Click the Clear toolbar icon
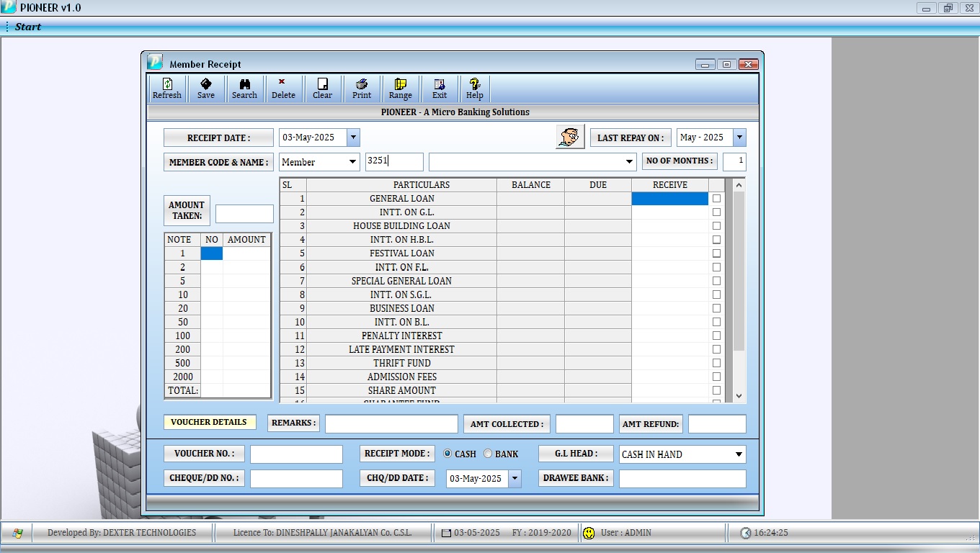Image resolution: width=980 pixels, height=553 pixels. [322, 89]
